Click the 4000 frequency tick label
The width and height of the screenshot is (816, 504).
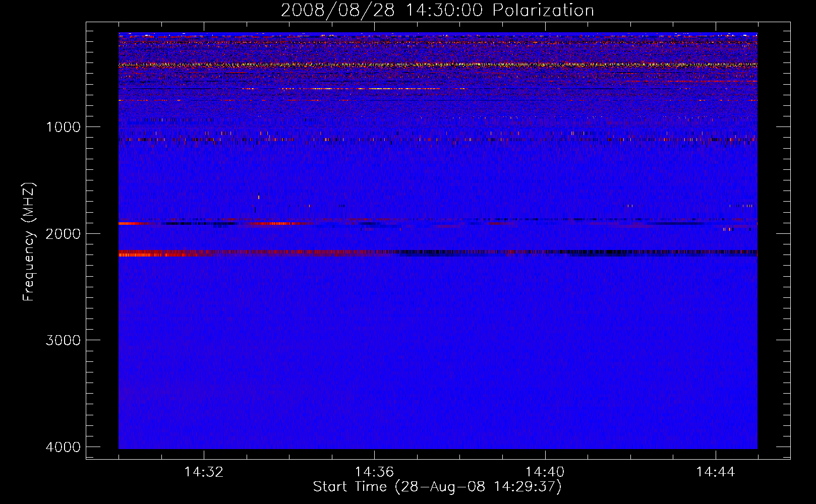(63, 447)
